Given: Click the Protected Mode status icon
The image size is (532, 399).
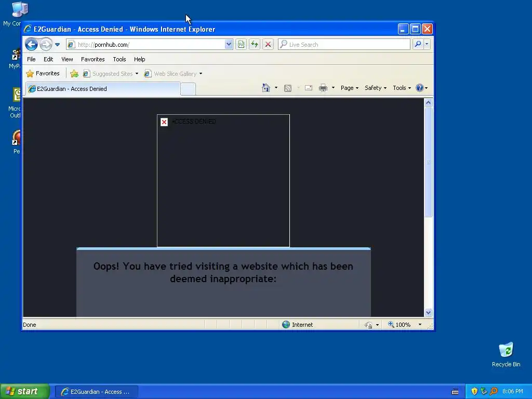Looking at the screenshot, I should click(368, 325).
